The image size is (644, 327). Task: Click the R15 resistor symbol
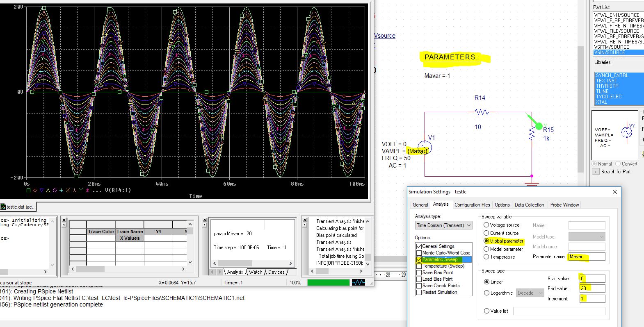(x=532, y=134)
